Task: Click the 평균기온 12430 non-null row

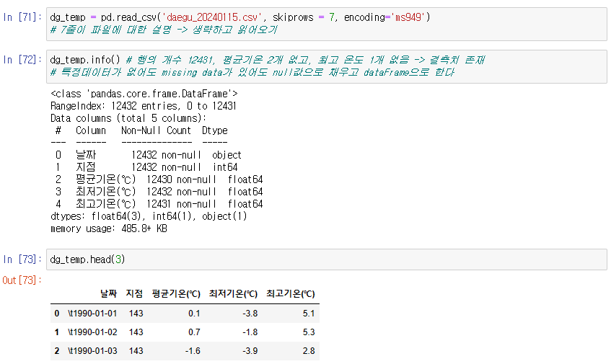Action: pyautogui.click(x=159, y=179)
